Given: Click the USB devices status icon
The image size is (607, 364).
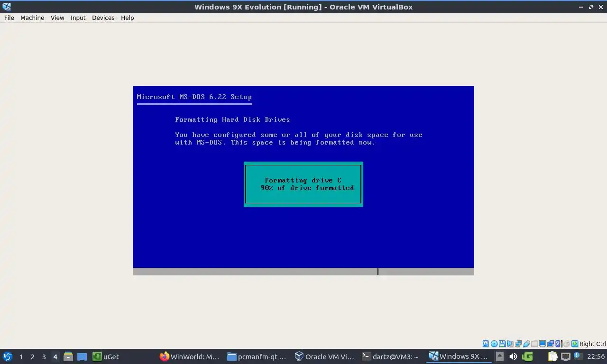Looking at the screenshot, I should [x=526, y=344].
